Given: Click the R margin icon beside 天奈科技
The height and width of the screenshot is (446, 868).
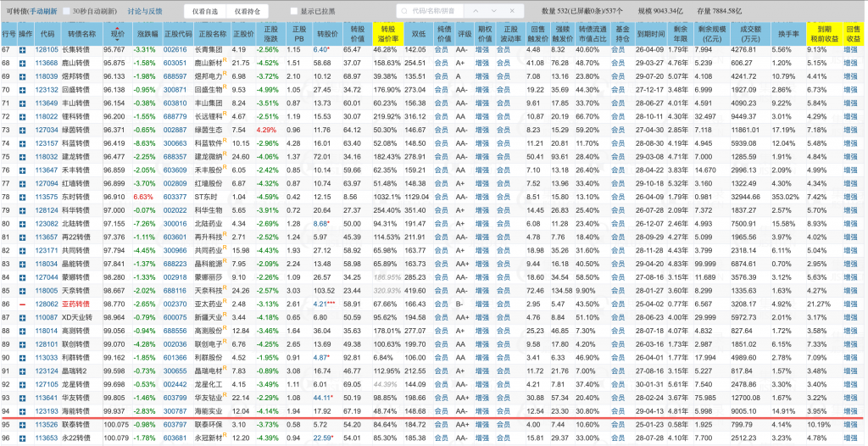Looking at the screenshot, I should click(225, 288).
